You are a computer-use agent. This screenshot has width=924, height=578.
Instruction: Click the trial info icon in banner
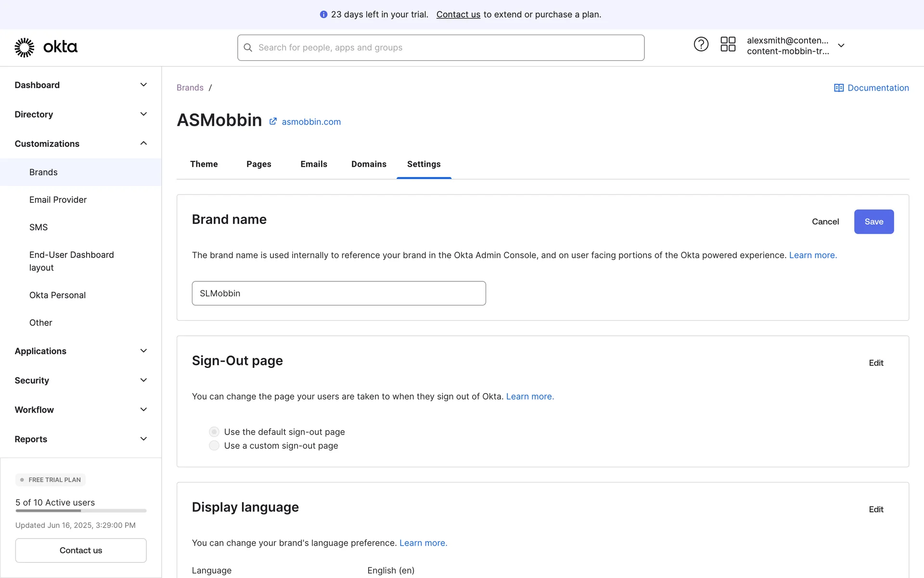pos(323,14)
